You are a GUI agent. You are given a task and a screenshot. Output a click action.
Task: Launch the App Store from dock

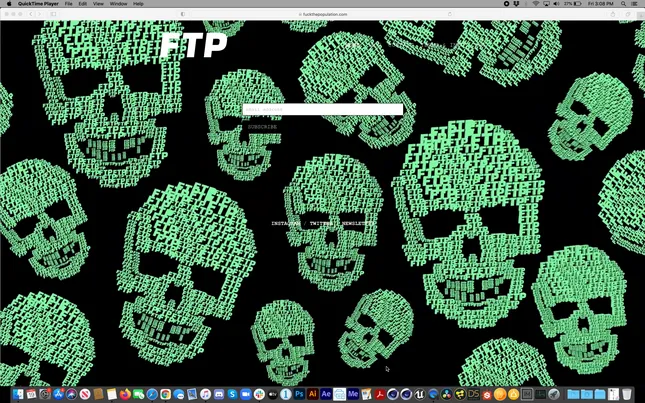pyautogui.click(x=58, y=394)
